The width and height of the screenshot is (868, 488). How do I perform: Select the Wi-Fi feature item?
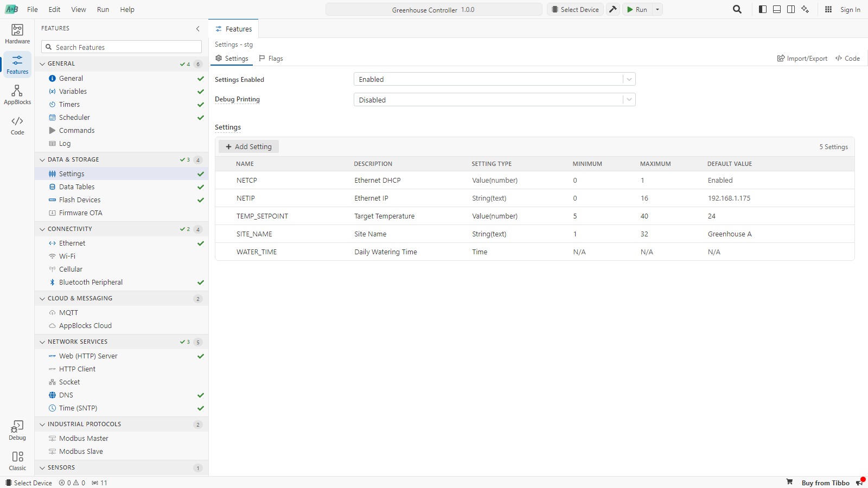coord(122,256)
